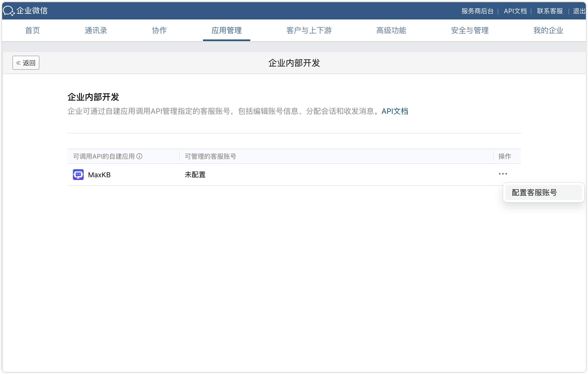Click 联系客服 in the top bar
The image size is (588, 374).
pos(550,11)
